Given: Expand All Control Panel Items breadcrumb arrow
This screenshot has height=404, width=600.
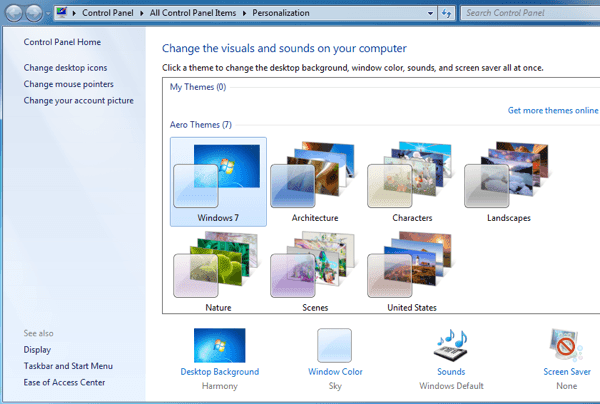Looking at the screenshot, I should point(245,13).
